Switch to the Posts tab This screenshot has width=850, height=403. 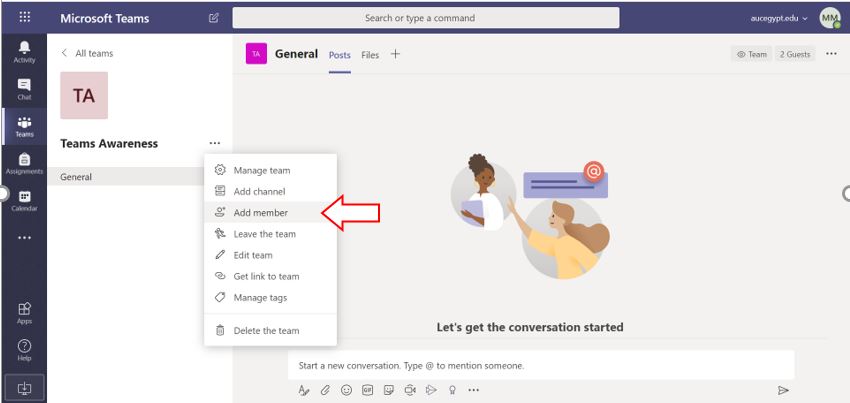click(x=340, y=55)
